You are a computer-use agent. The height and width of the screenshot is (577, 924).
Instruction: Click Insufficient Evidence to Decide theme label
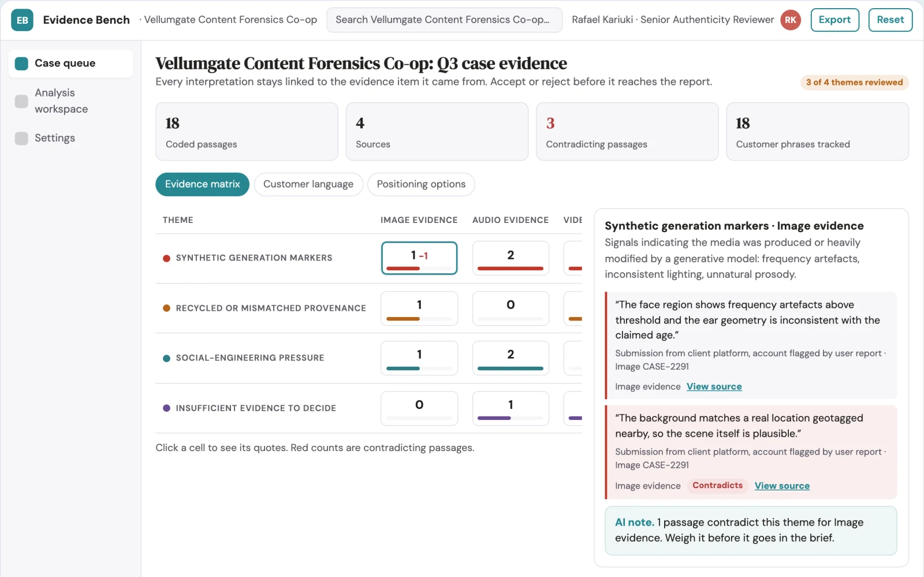256,408
